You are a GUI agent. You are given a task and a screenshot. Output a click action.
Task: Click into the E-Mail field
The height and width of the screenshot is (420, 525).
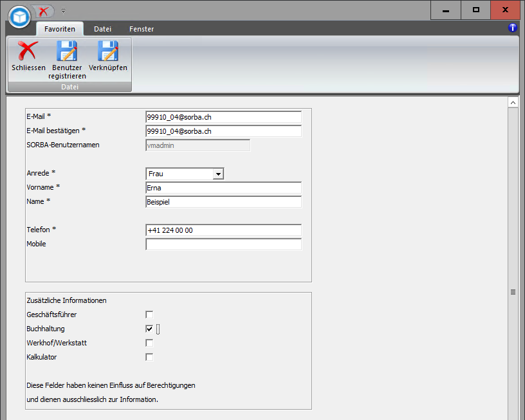coord(223,117)
